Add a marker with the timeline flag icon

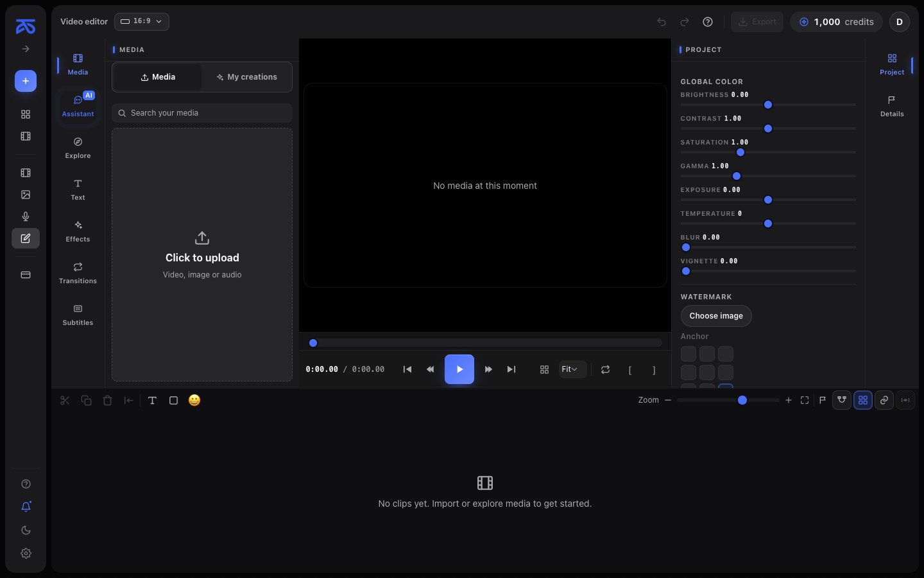(823, 400)
